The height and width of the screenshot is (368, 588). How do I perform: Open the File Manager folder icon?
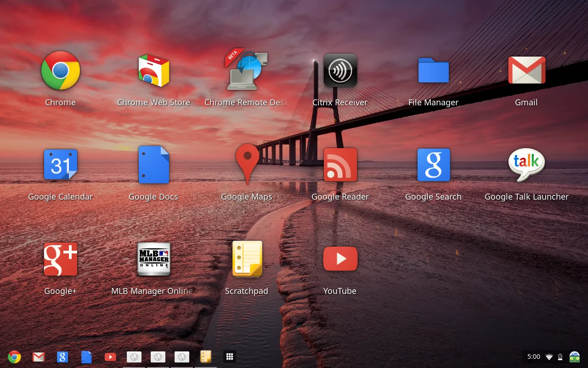pos(433,70)
